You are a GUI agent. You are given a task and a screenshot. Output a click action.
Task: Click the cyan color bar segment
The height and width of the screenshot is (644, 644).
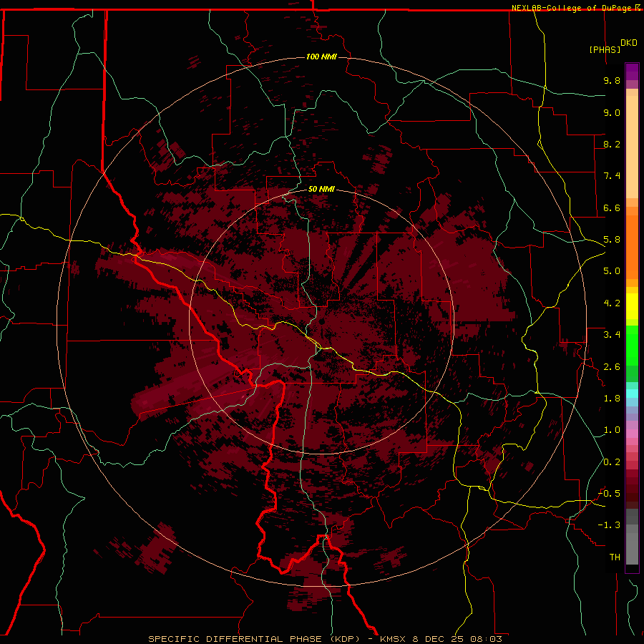(632, 394)
